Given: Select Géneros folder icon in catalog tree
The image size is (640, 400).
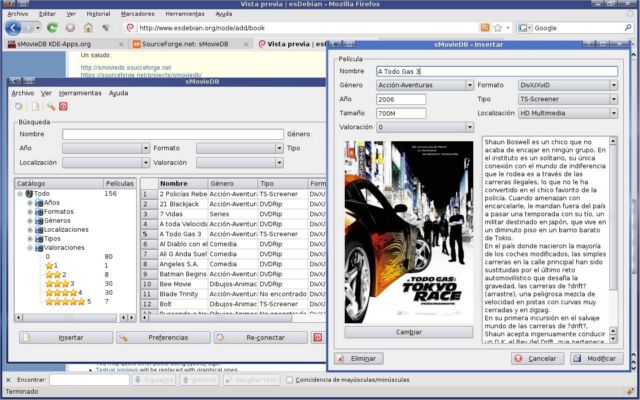Looking at the screenshot, I should click(39, 220).
